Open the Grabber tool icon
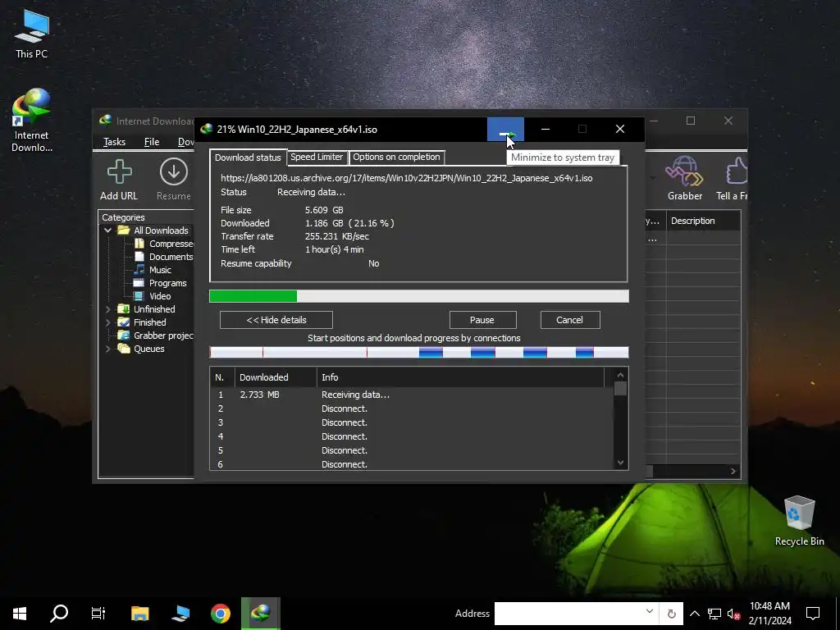The width and height of the screenshot is (840, 630). [685, 178]
